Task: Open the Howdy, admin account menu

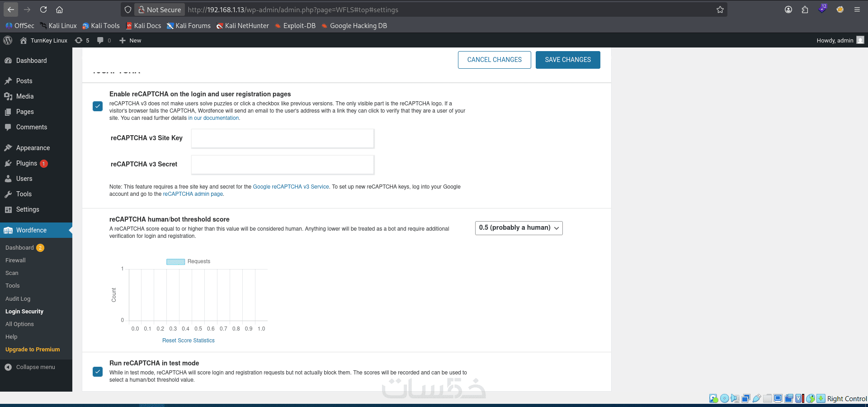Action: (840, 40)
